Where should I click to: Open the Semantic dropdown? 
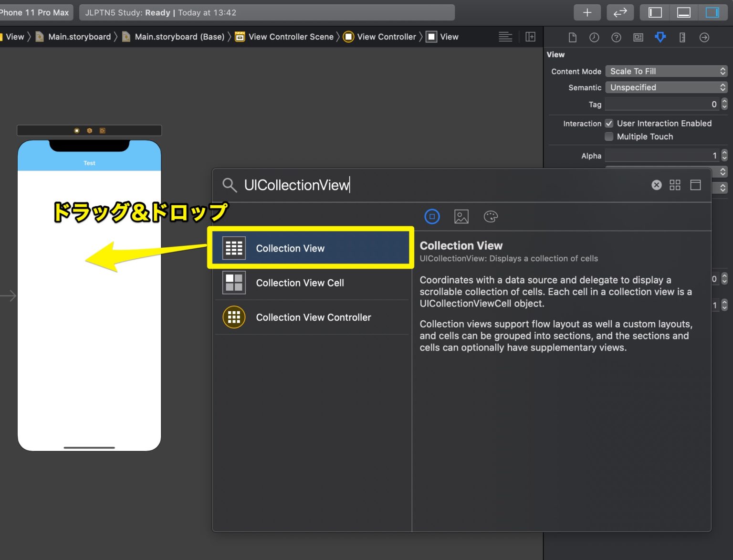666,87
